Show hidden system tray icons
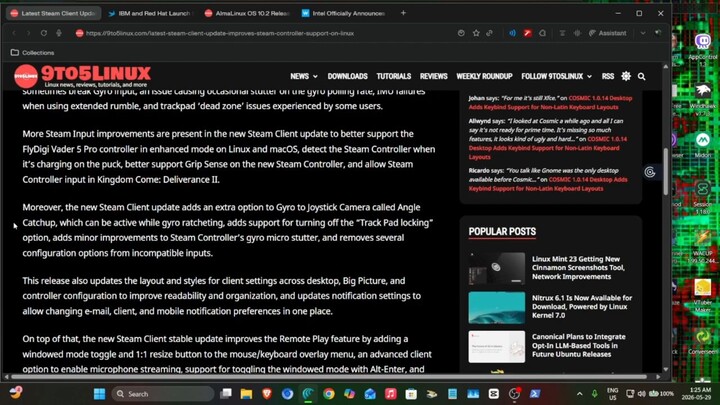The height and width of the screenshot is (405, 720). pyautogui.click(x=579, y=394)
